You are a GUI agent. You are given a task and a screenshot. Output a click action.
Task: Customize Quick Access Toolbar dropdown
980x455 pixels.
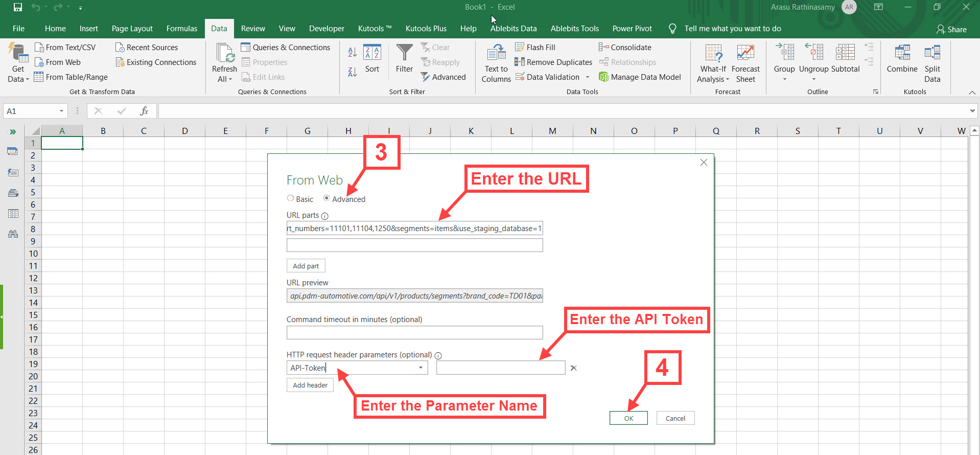(80, 8)
